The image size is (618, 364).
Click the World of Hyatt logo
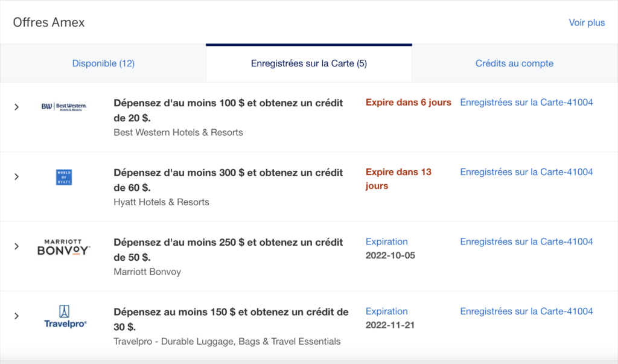click(x=63, y=177)
